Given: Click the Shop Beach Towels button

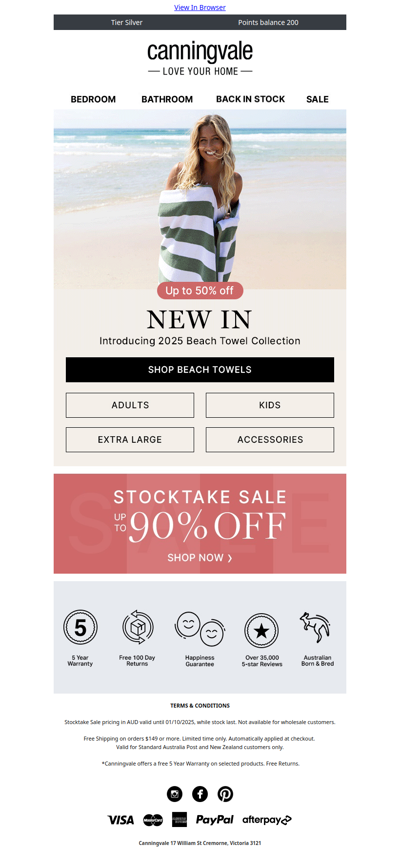Looking at the screenshot, I should (200, 370).
